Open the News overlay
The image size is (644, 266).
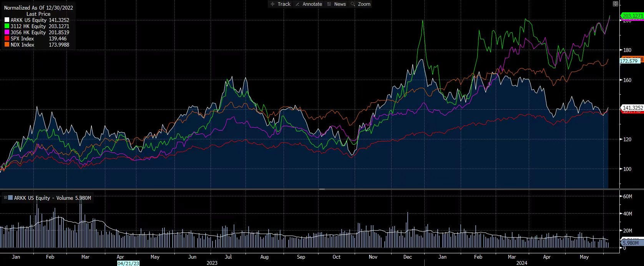(336, 4)
